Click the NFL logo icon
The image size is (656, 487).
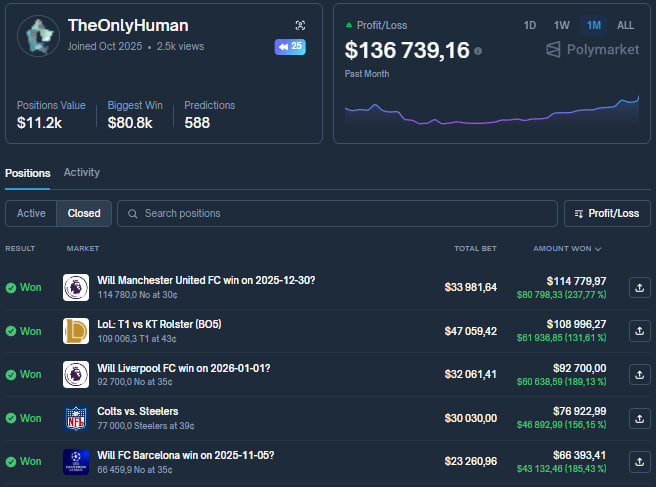click(x=76, y=418)
